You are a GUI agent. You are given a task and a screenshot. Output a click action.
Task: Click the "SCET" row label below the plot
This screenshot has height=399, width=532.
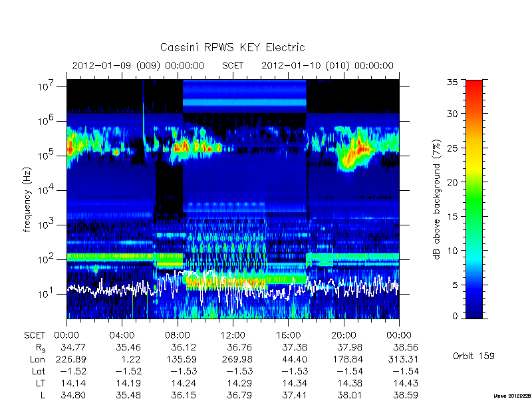point(35,335)
